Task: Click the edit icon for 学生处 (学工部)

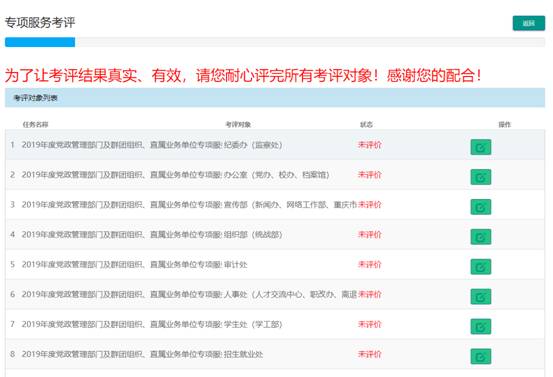Action: click(481, 327)
